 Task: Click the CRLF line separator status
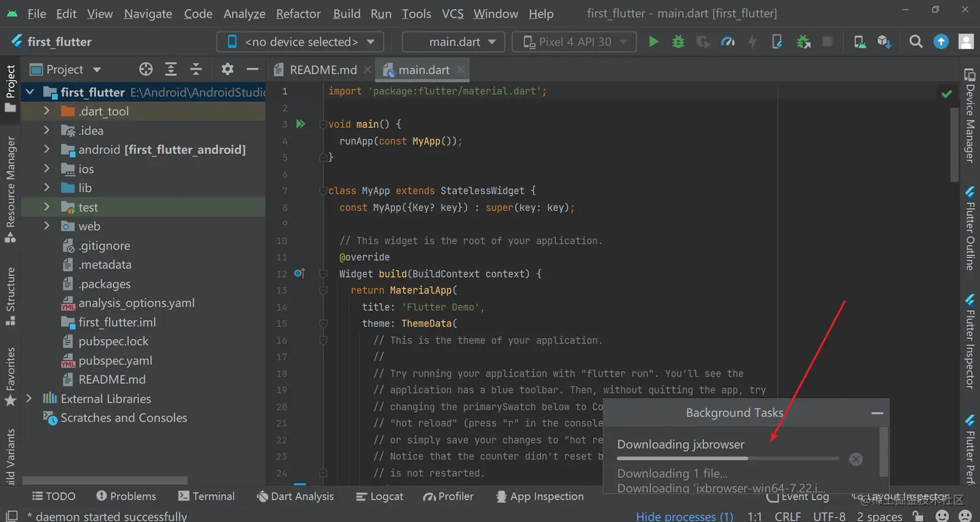coord(787,517)
